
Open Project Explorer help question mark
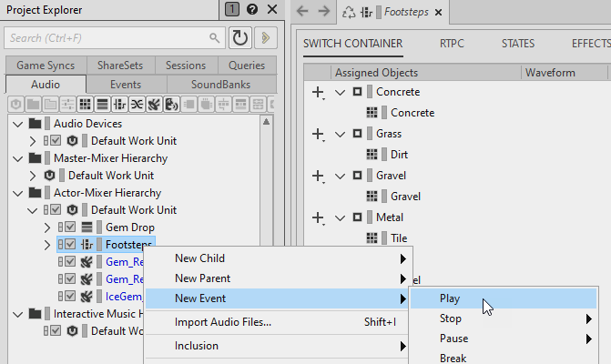pyautogui.click(x=251, y=10)
